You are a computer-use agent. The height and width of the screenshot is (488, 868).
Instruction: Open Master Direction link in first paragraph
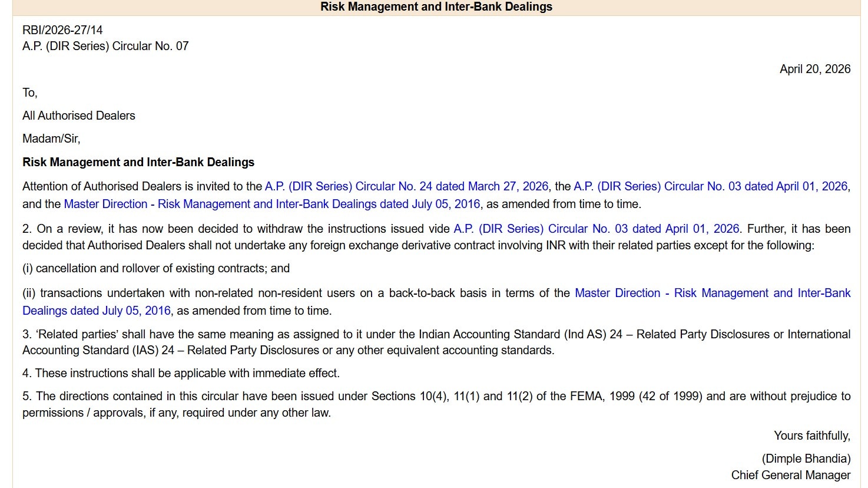[x=271, y=204]
